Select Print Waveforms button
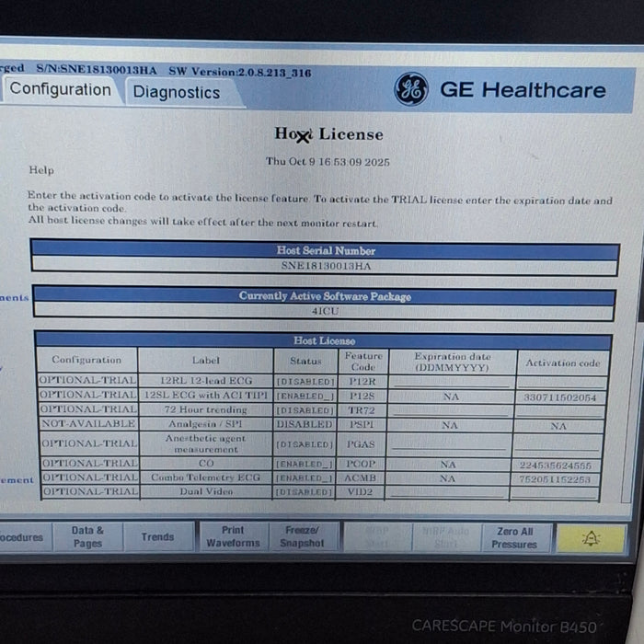Image resolution: width=644 pixels, height=644 pixels. click(x=233, y=536)
